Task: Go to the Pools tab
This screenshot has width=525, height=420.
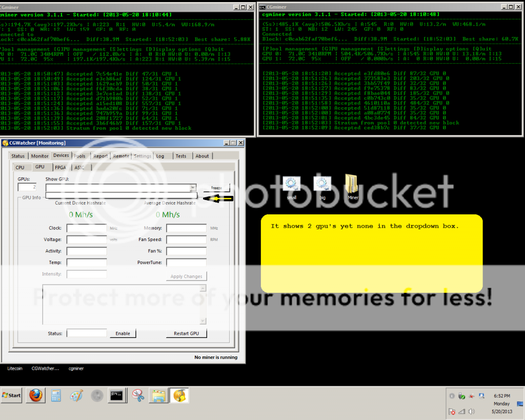Action: (79, 156)
